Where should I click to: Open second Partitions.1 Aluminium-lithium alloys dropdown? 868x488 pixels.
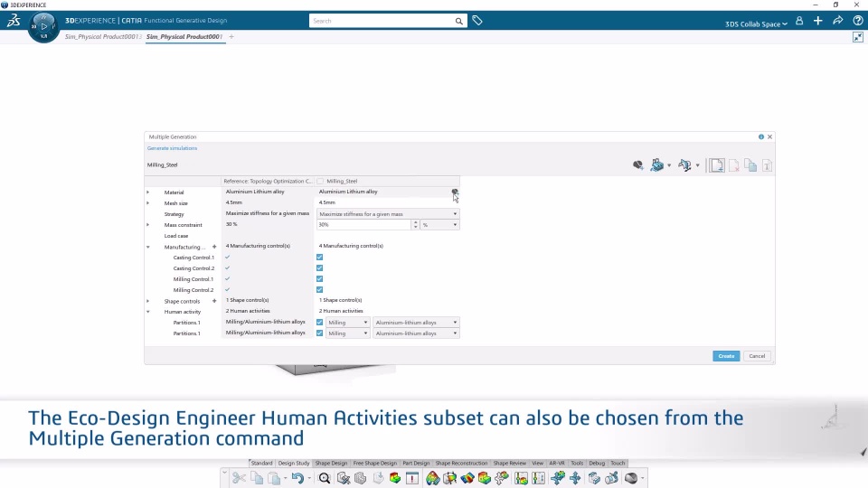click(416, 333)
